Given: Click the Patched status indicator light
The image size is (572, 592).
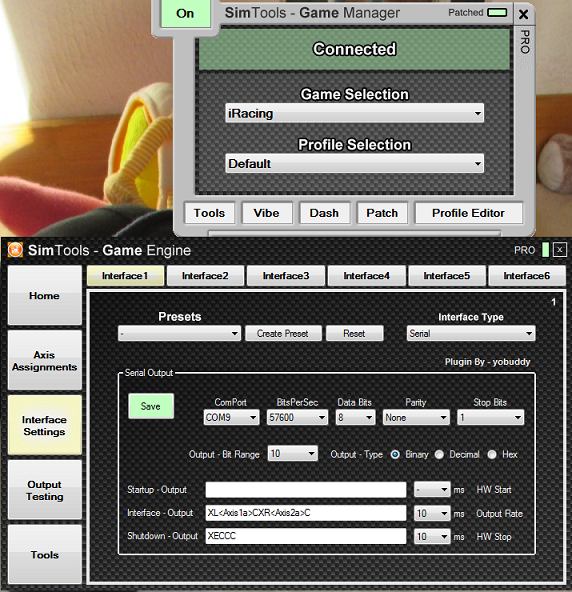Looking at the screenshot, I should pyautogui.click(x=497, y=13).
